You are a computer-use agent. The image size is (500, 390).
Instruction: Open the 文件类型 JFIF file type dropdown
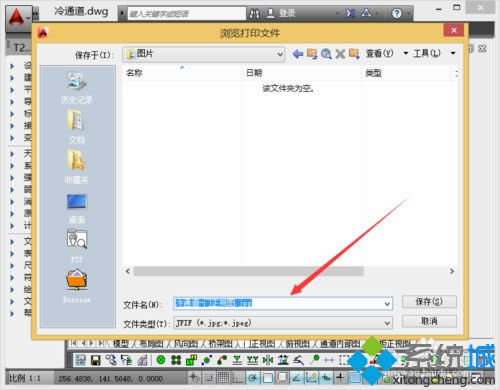(x=283, y=323)
